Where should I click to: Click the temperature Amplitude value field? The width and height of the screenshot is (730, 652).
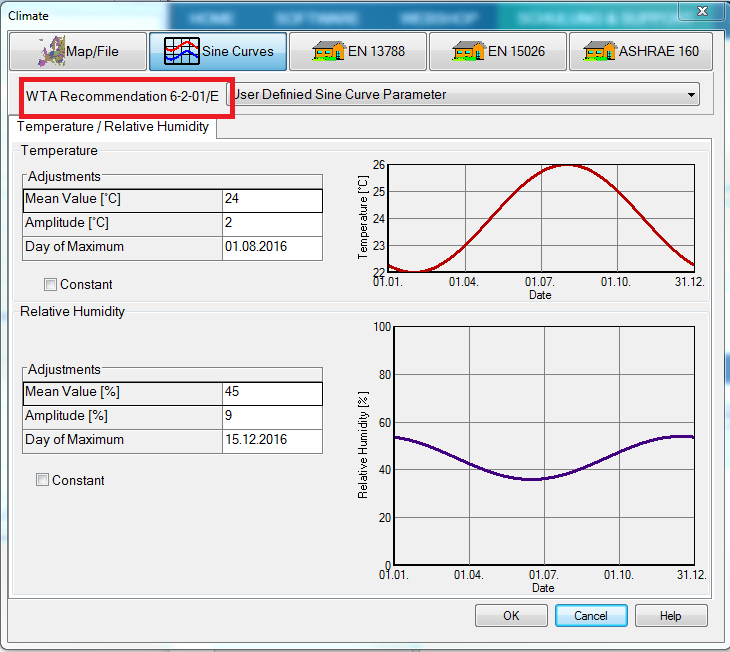272,223
